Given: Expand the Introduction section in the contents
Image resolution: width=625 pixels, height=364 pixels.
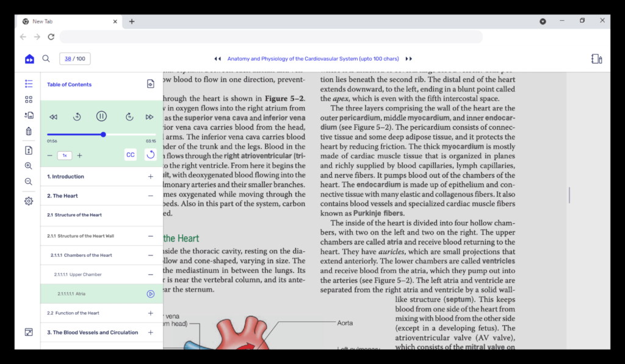Looking at the screenshot, I should pos(151,177).
